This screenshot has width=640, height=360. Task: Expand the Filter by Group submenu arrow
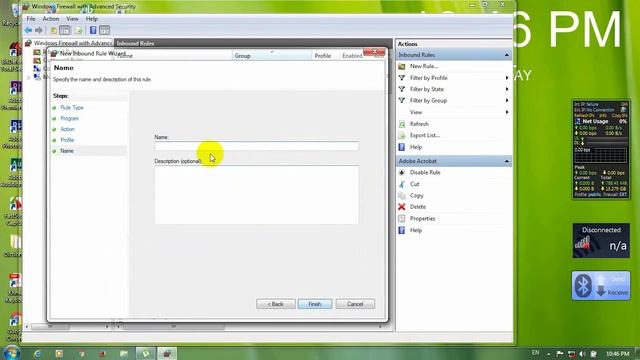(507, 100)
